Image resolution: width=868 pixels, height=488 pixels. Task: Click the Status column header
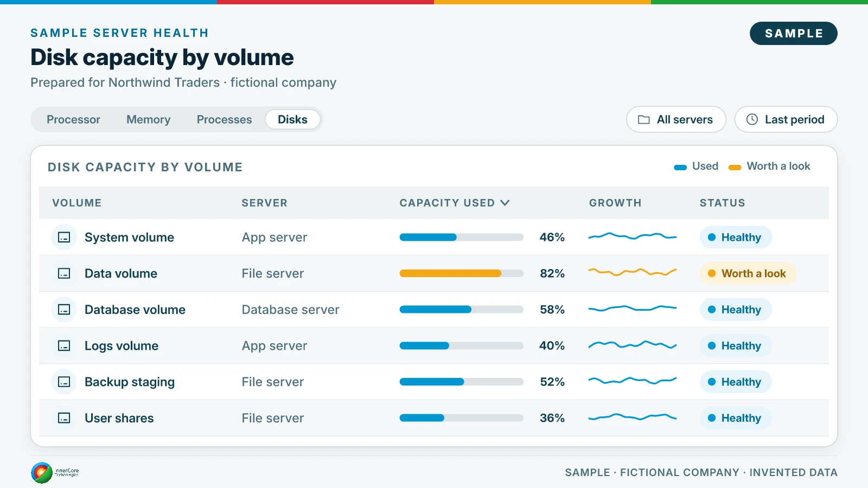point(723,203)
